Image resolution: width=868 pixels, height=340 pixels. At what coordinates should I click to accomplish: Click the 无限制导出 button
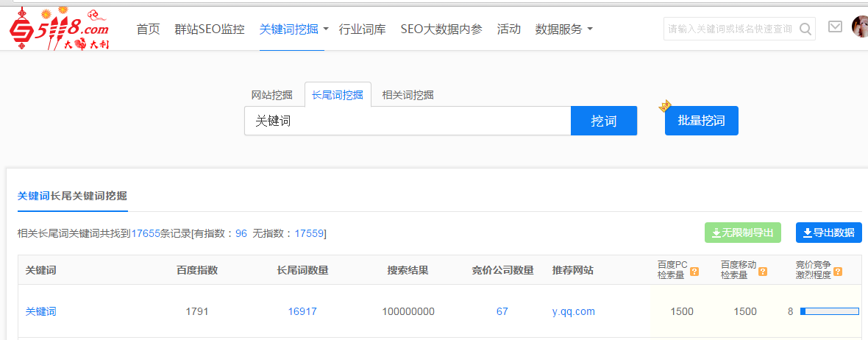tap(742, 233)
